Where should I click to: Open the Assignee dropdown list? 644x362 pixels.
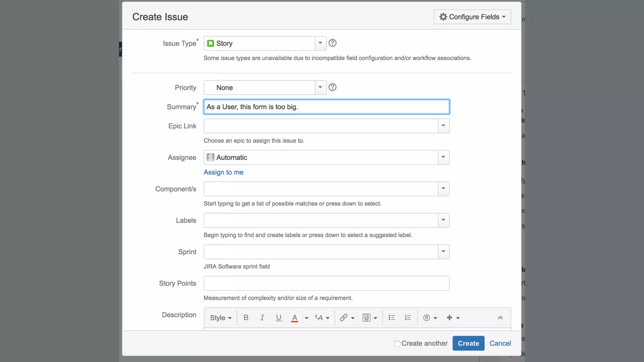443,157
